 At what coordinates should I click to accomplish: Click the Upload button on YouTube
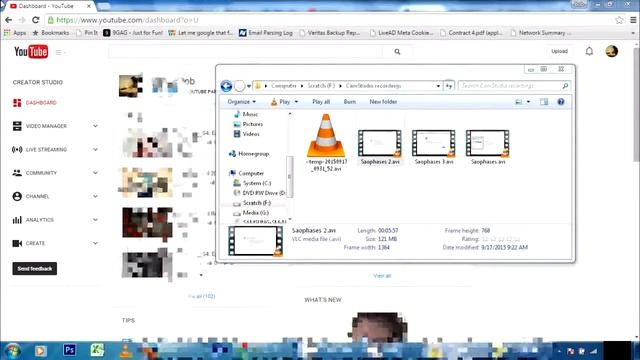click(559, 51)
